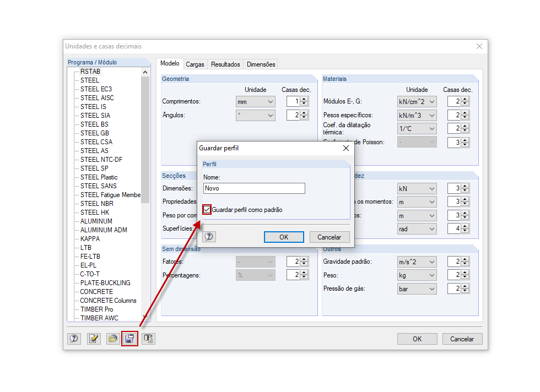Select PLATE-BUCKLING module
This screenshot has height=392, width=540.
pyautogui.click(x=105, y=283)
